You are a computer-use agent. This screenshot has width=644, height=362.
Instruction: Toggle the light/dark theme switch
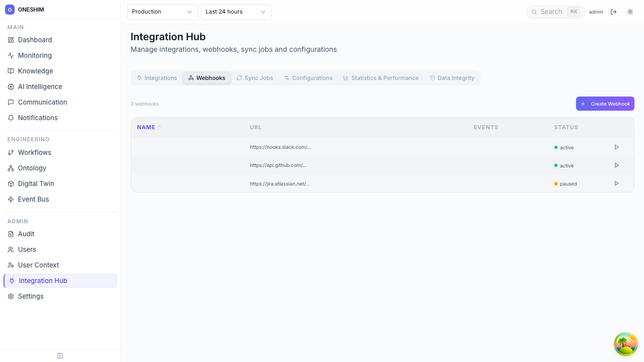coord(630,12)
